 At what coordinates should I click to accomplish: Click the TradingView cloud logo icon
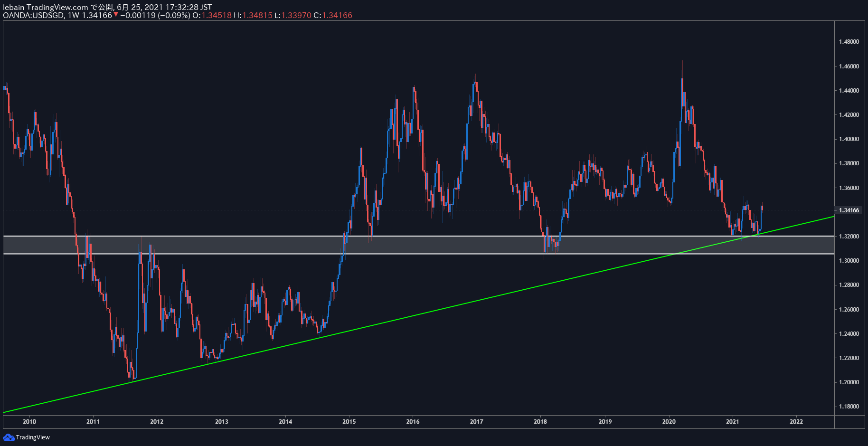(x=9, y=437)
